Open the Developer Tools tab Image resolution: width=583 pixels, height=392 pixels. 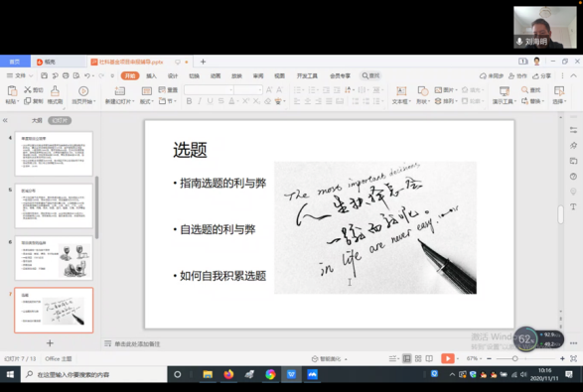click(x=307, y=75)
